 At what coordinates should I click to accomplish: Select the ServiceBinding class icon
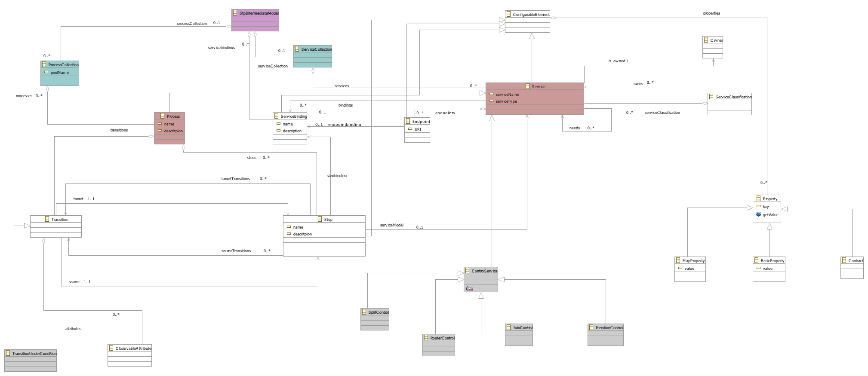[277, 116]
